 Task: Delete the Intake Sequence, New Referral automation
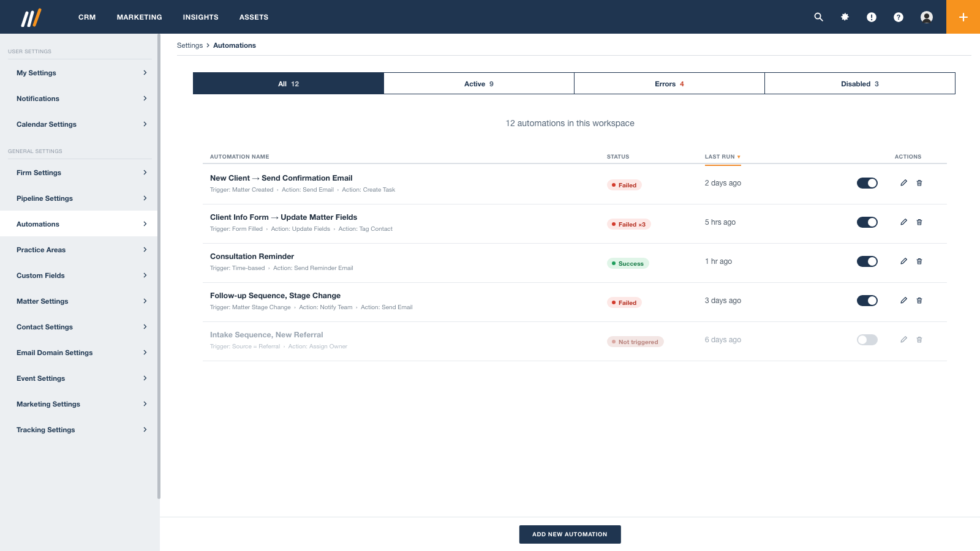click(x=919, y=340)
